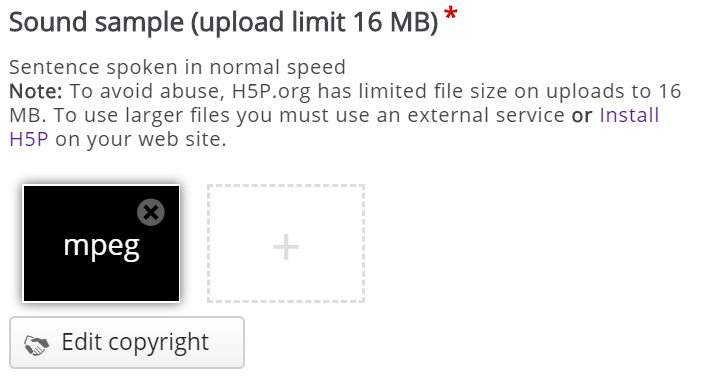This screenshot has width=706, height=383.
Task: Remove the uploaded mpeg file
Action: point(151,212)
